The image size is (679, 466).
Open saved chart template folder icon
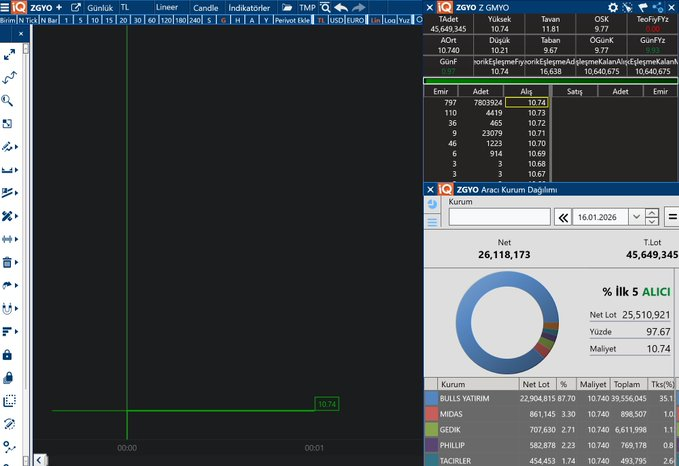point(287,7)
